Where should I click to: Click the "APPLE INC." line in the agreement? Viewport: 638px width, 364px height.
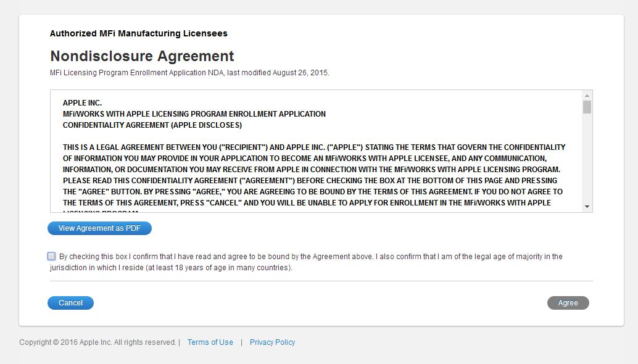(82, 103)
